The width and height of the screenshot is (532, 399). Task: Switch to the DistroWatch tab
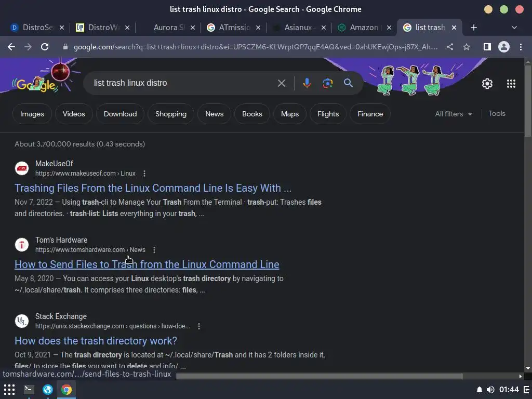[x=102, y=28]
